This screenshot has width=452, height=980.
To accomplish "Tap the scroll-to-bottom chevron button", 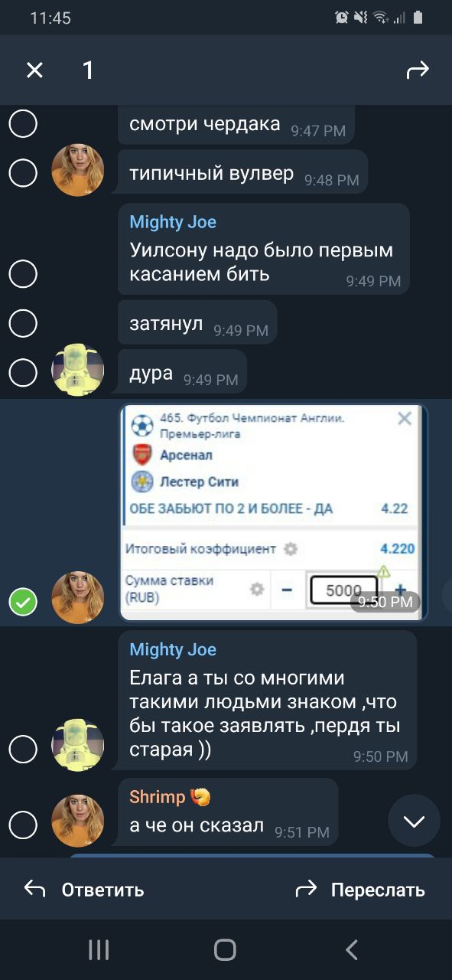I will point(414,821).
